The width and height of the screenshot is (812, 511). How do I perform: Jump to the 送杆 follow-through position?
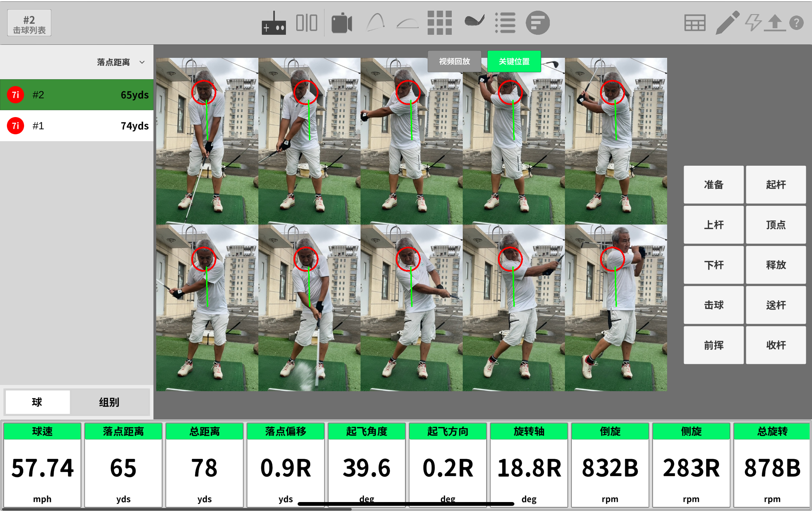tap(776, 305)
